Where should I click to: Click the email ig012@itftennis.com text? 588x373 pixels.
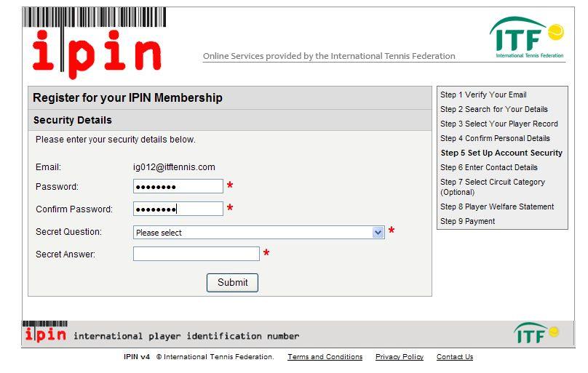click(x=174, y=167)
